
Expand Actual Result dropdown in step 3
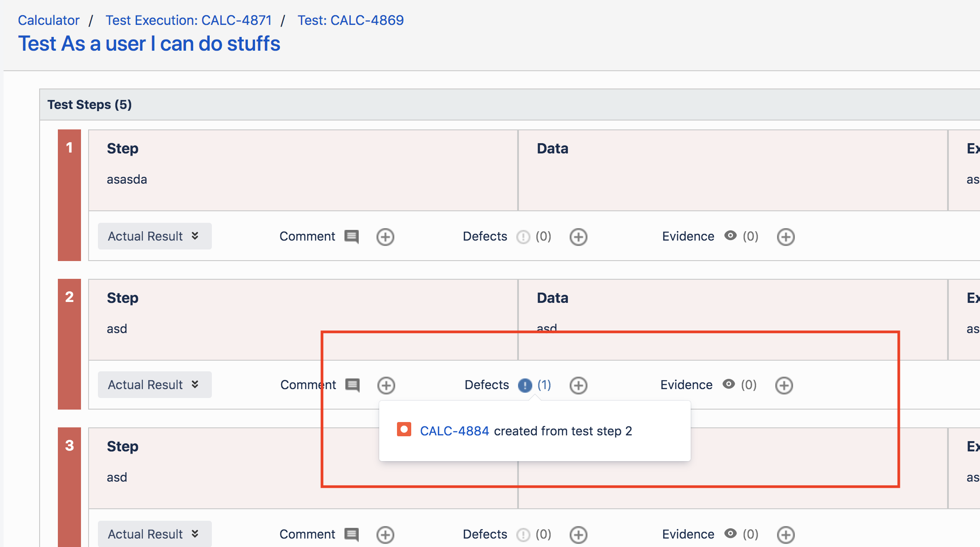(x=154, y=534)
